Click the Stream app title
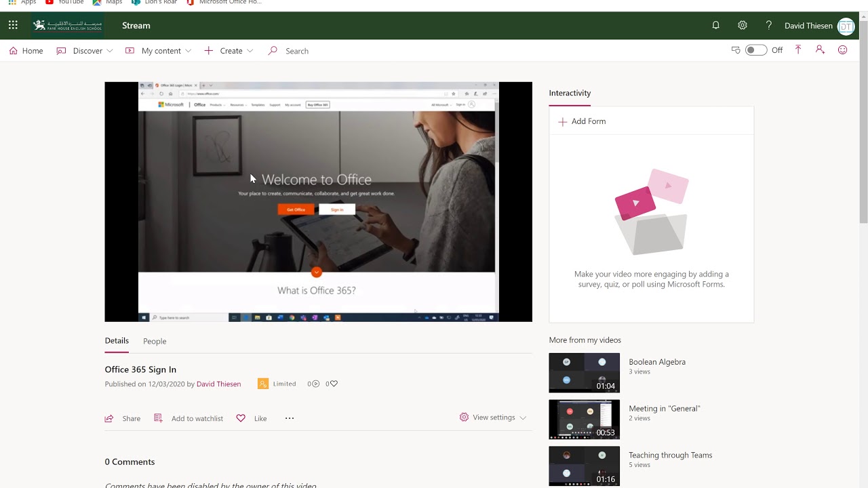 pyautogui.click(x=136, y=26)
